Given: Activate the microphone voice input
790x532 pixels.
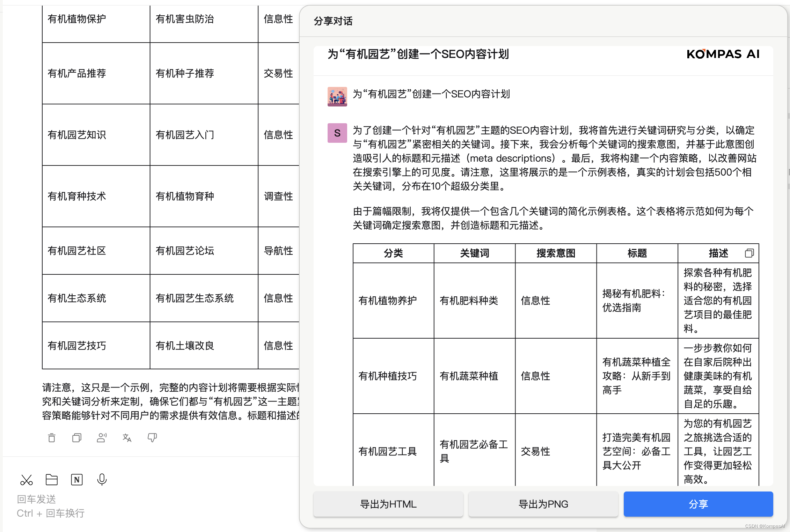Looking at the screenshot, I should (102, 480).
